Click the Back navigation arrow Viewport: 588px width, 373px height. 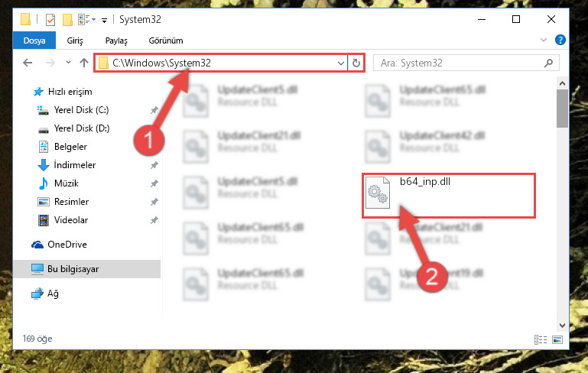(28, 63)
